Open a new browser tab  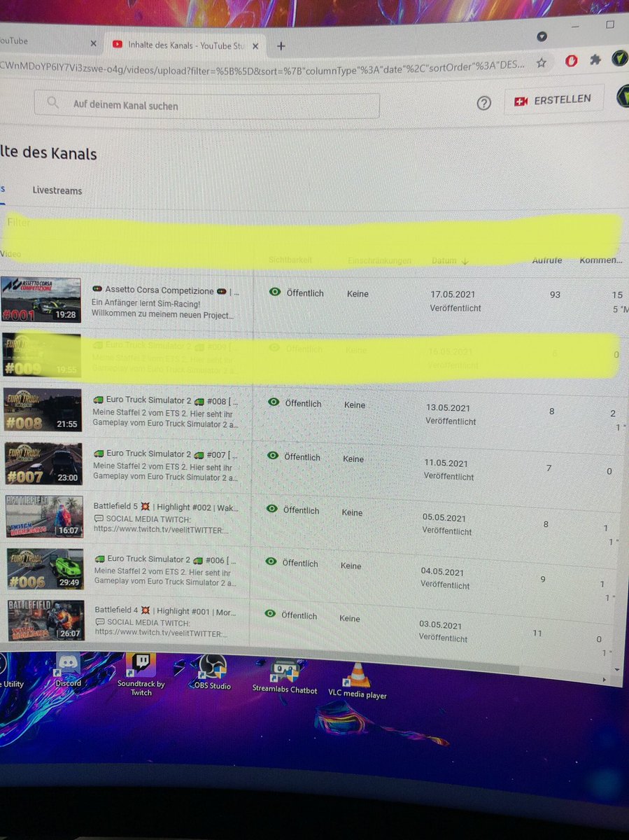coord(281,46)
